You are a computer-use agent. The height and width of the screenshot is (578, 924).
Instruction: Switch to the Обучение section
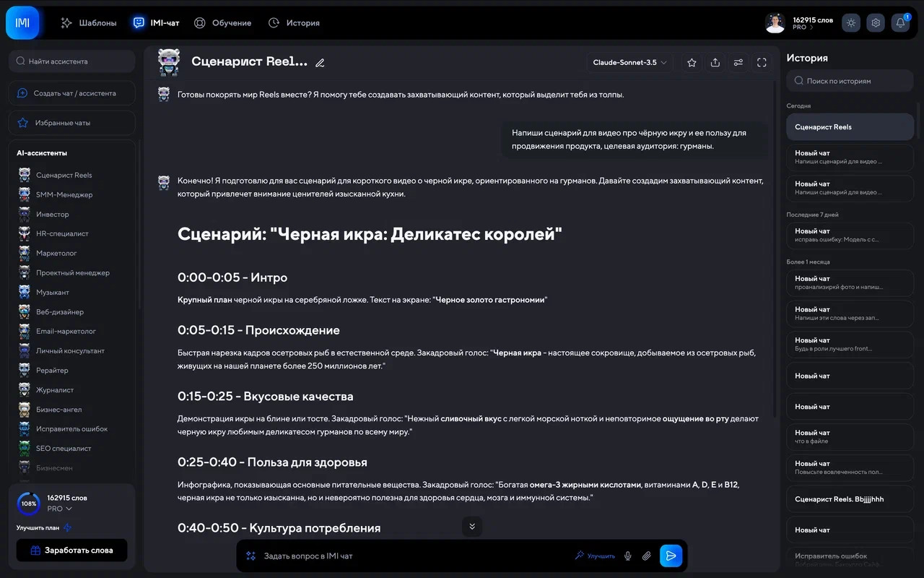tap(225, 22)
